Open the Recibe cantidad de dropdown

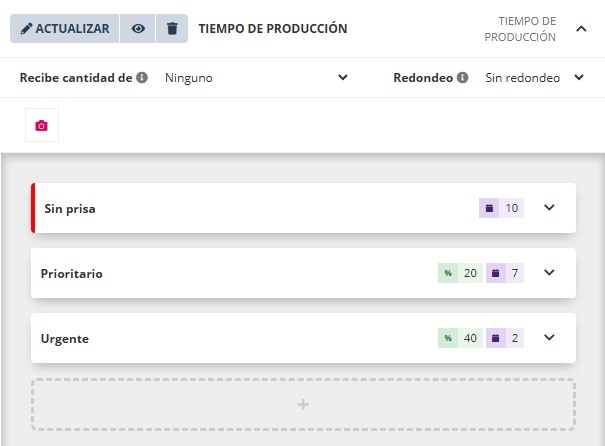coord(255,77)
